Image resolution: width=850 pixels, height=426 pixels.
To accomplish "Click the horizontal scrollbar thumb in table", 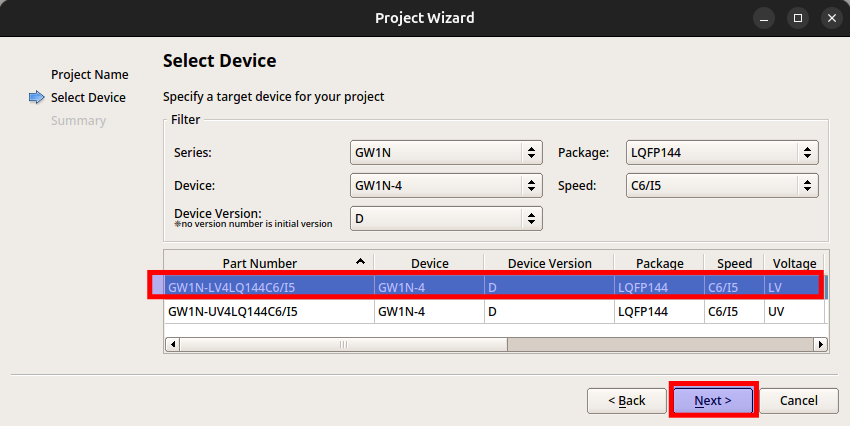I will pos(343,344).
